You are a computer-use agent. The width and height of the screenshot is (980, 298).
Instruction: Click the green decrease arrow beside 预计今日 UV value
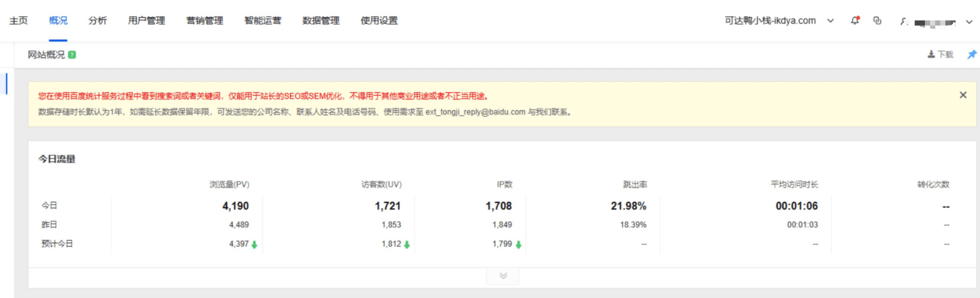407,245
